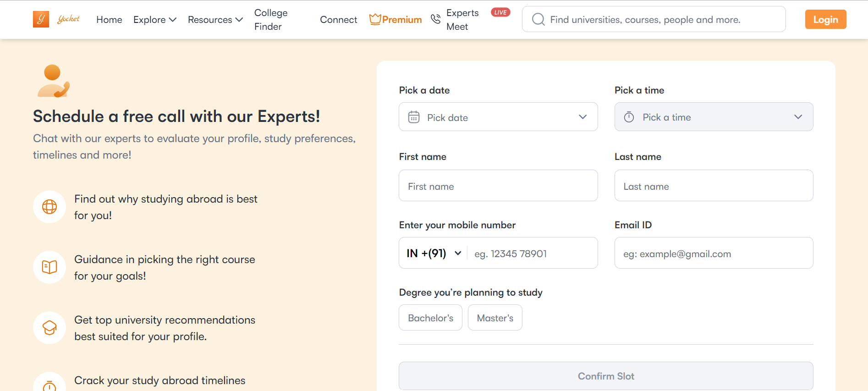Open the Pick date dropdown

coord(498,117)
